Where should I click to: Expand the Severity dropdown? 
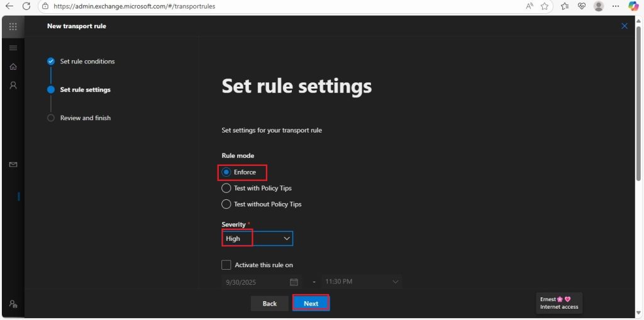tap(257, 238)
